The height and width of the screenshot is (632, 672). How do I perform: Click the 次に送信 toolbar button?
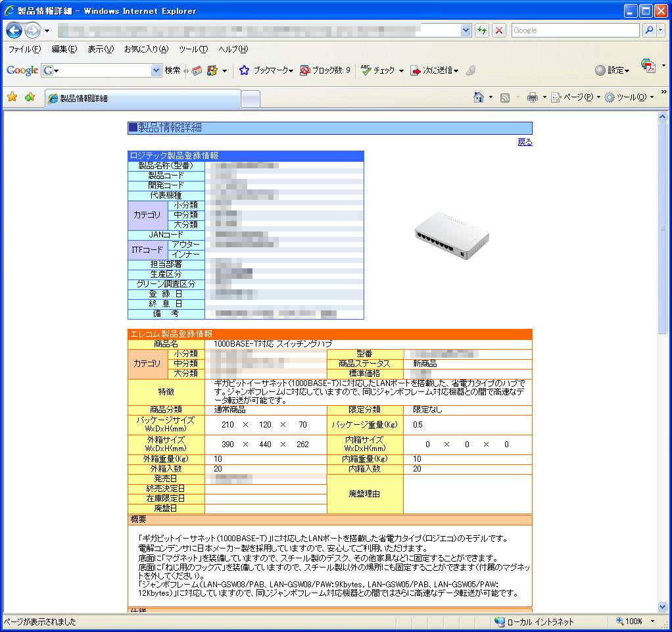435,70
